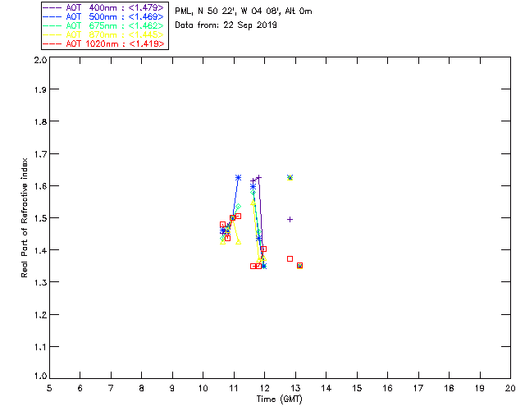Click the 9 x-axis tick label

(x=172, y=388)
